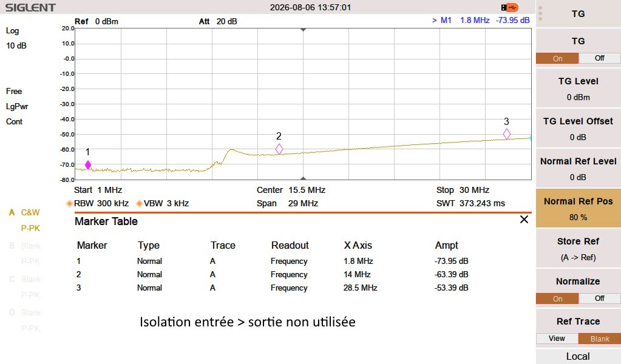Screen dimensions: 621x364
Task: Open the TG Level Offset setting
Action: tap(579, 129)
